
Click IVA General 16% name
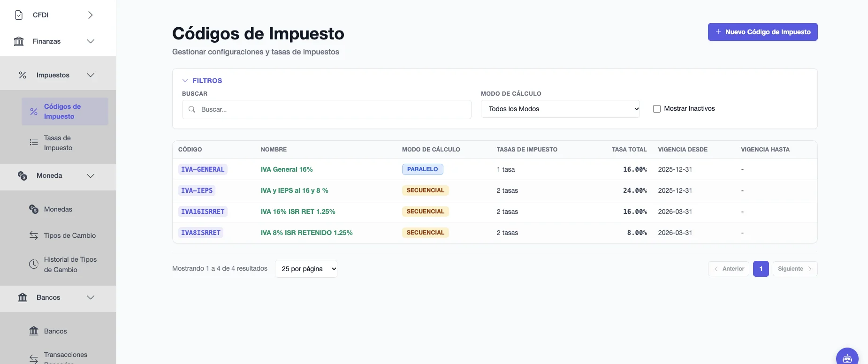pyautogui.click(x=287, y=169)
